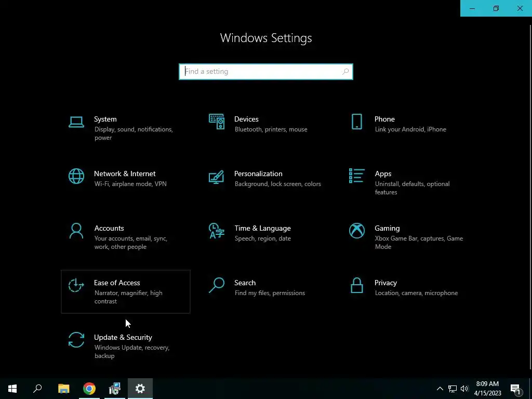Minimize the Settings window
Image resolution: width=532 pixels, height=399 pixels.
pos(472,8)
